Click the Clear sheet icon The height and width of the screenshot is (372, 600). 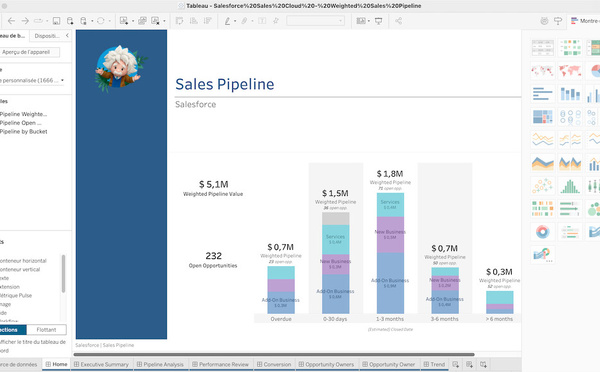coord(155,21)
